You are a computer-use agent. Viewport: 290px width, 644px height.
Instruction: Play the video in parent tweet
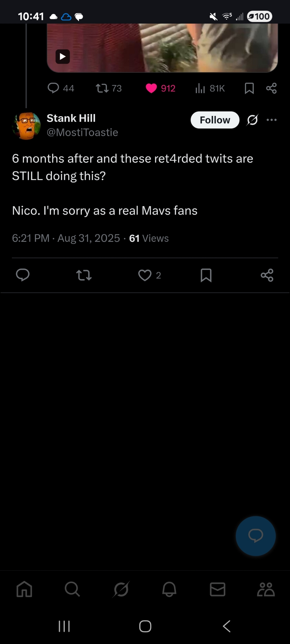point(63,57)
